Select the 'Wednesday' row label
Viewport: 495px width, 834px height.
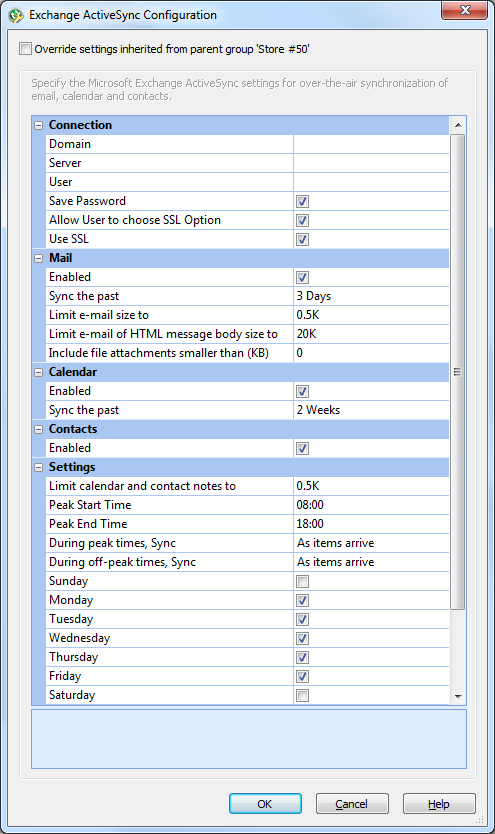click(x=80, y=638)
